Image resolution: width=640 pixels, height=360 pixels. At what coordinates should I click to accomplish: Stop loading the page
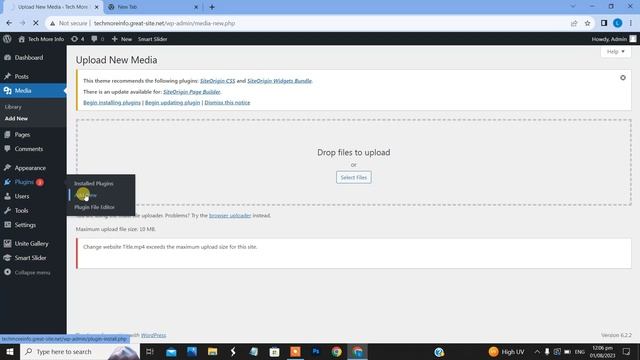(x=36, y=23)
